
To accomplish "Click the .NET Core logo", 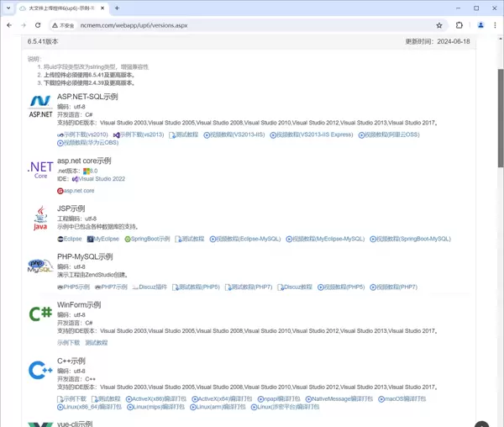I will tap(40, 171).
